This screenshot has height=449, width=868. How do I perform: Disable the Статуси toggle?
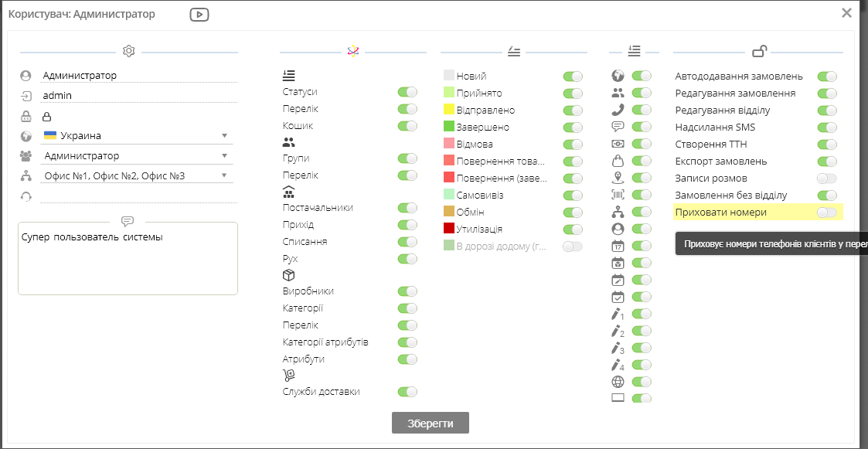[x=407, y=91]
